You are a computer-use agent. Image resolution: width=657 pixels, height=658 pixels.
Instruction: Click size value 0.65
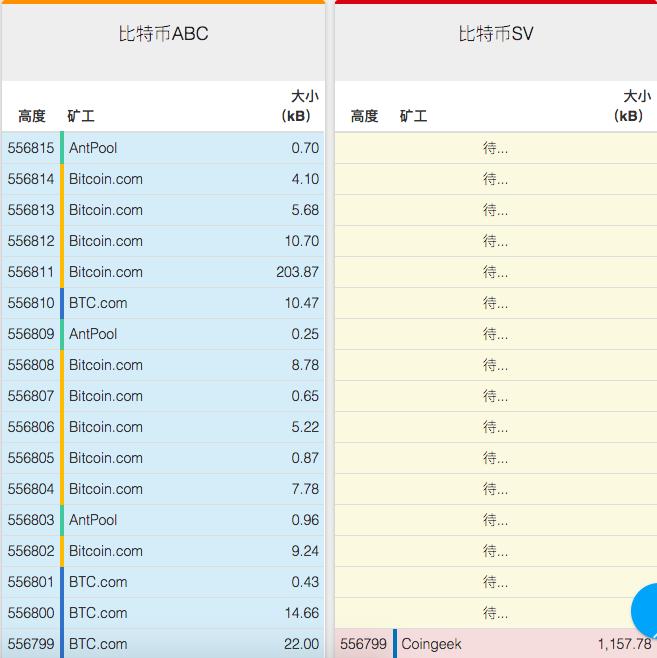pyautogui.click(x=305, y=396)
